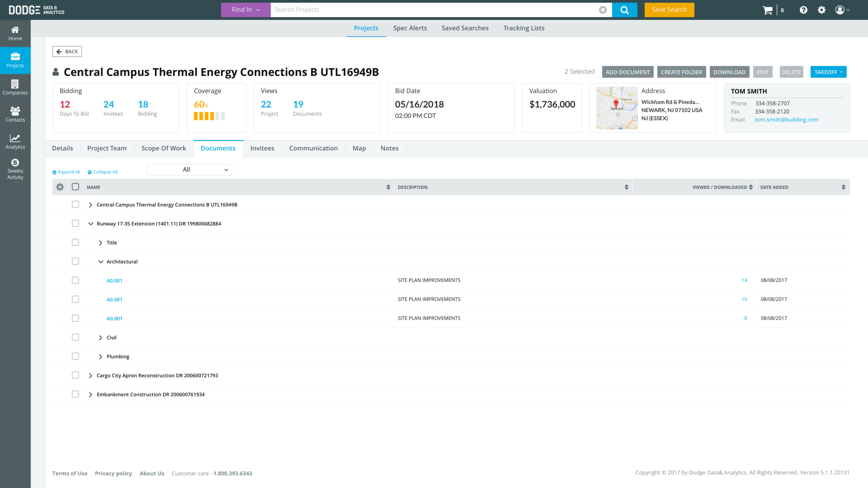
Task: Open table column settings gear
Action: coord(60,187)
